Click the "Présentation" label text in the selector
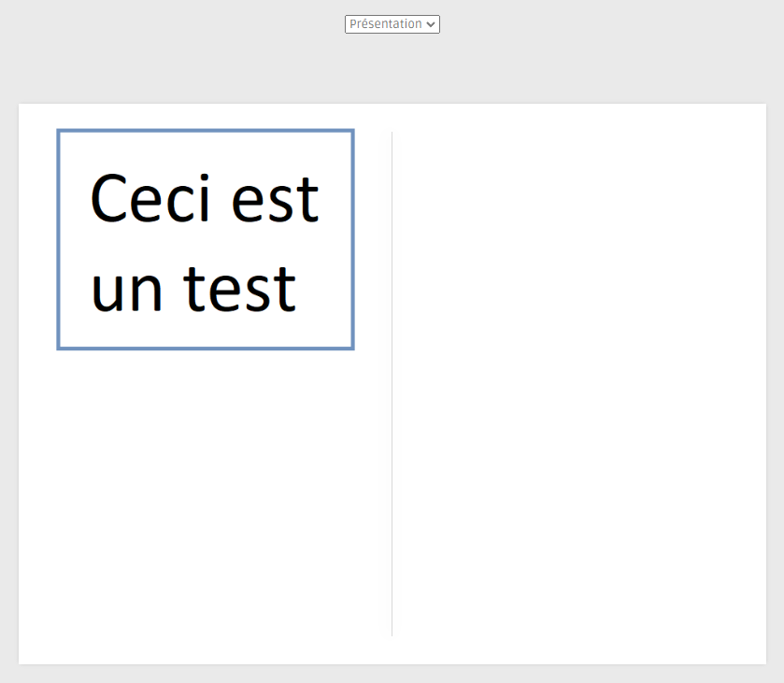784x683 pixels. 386,24
